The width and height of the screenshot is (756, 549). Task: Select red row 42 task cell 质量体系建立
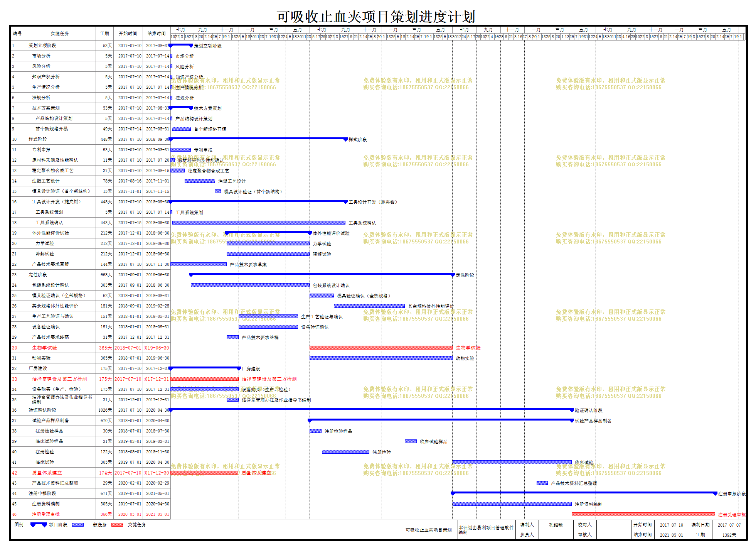pyautogui.click(x=60, y=473)
